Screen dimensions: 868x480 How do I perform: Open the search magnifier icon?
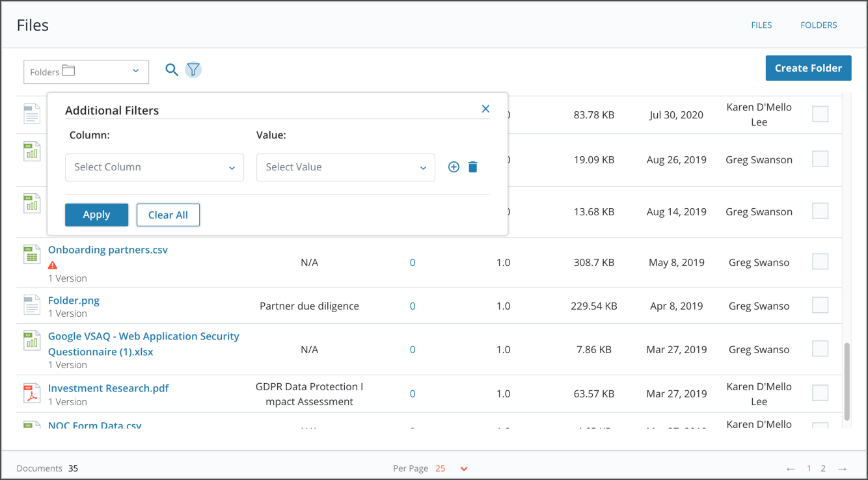(172, 70)
